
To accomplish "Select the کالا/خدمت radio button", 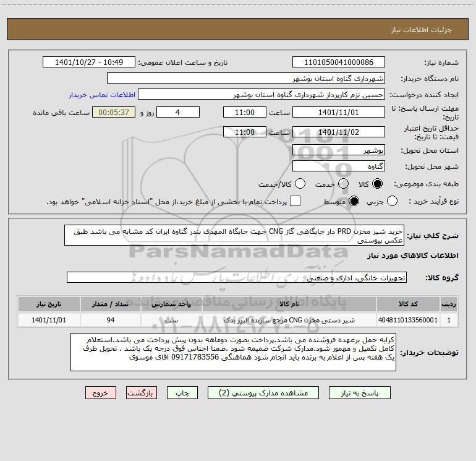I will click(x=300, y=184).
